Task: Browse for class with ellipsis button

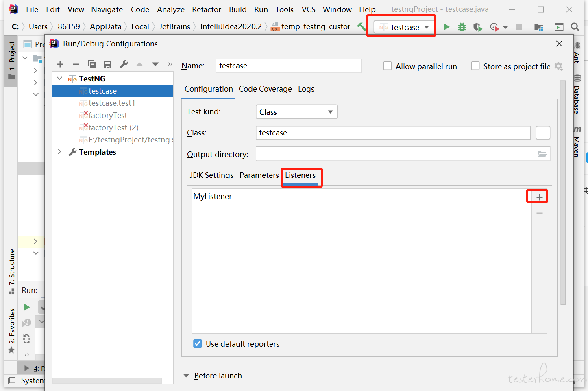Action: (x=543, y=133)
